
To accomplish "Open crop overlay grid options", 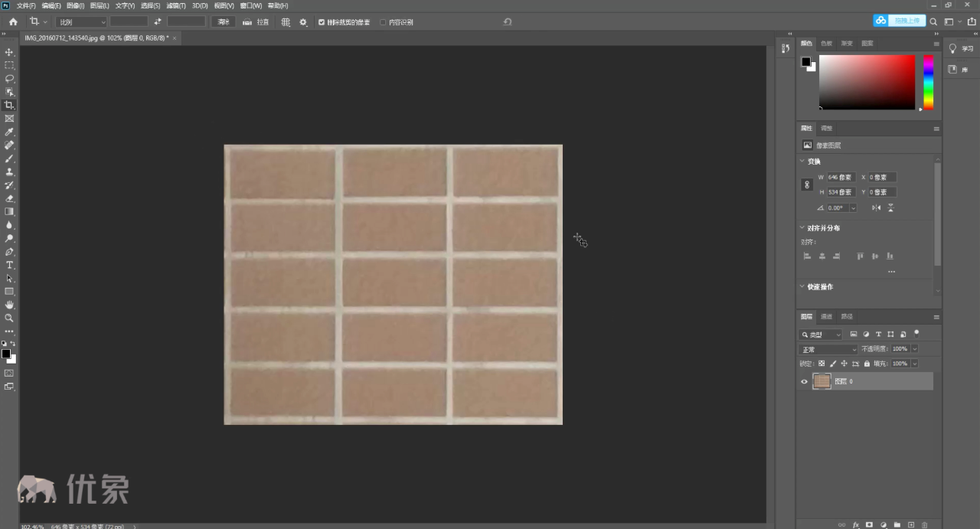I will (x=286, y=22).
